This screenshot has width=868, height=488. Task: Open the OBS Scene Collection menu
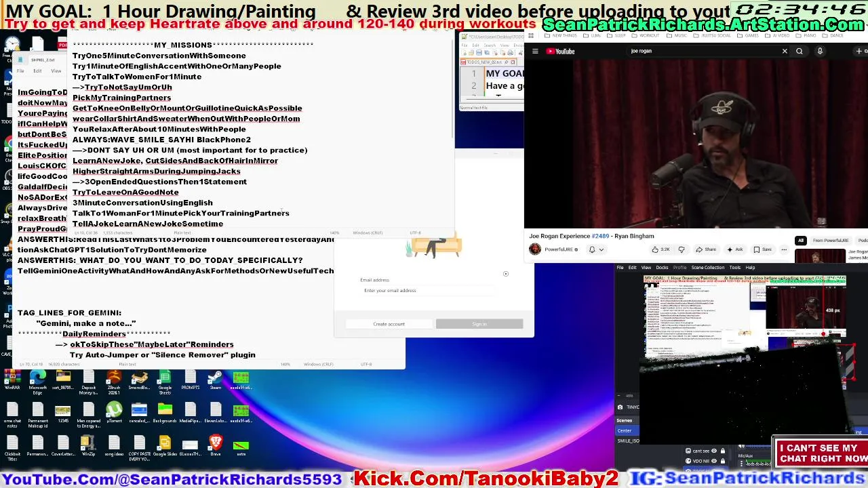tap(708, 267)
